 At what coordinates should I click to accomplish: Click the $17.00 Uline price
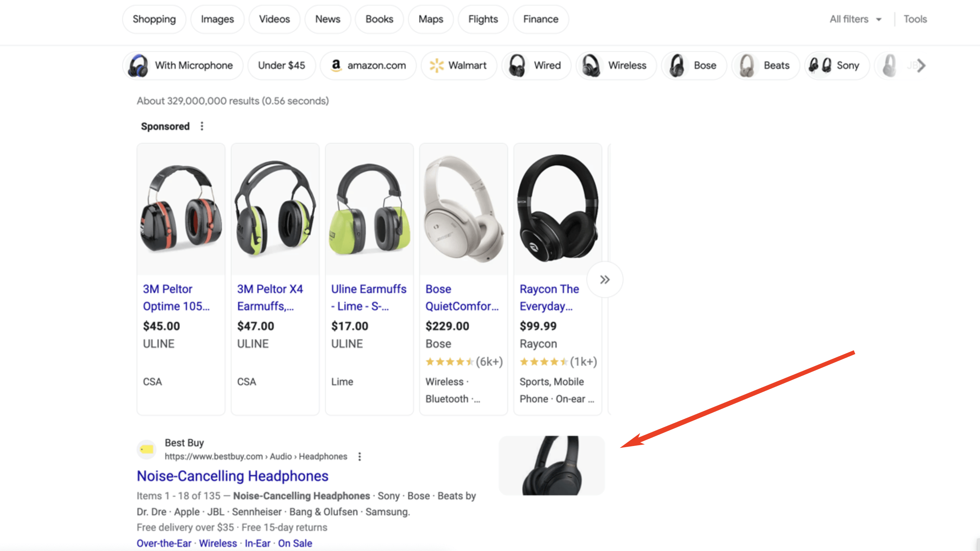(x=350, y=326)
